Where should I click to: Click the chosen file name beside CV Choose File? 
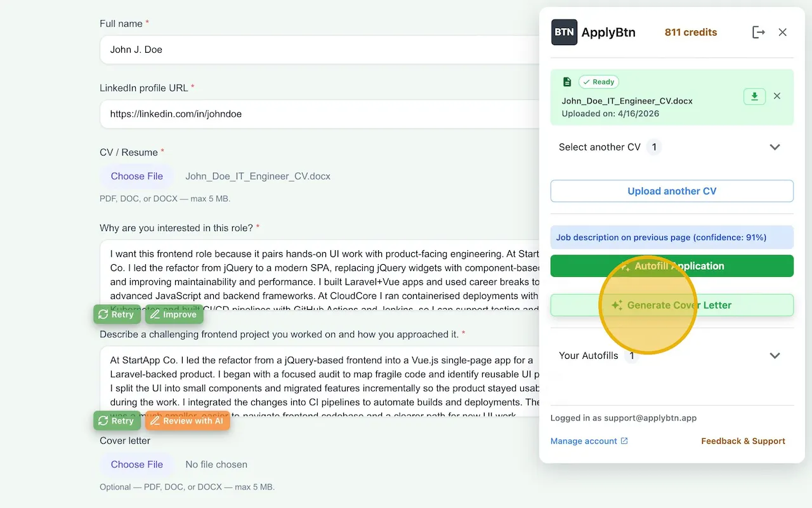258,177
